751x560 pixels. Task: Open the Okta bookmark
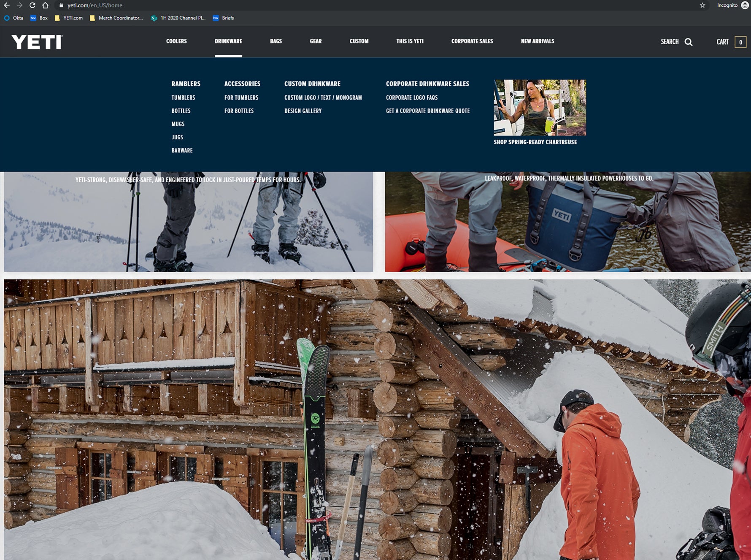pos(14,18)
